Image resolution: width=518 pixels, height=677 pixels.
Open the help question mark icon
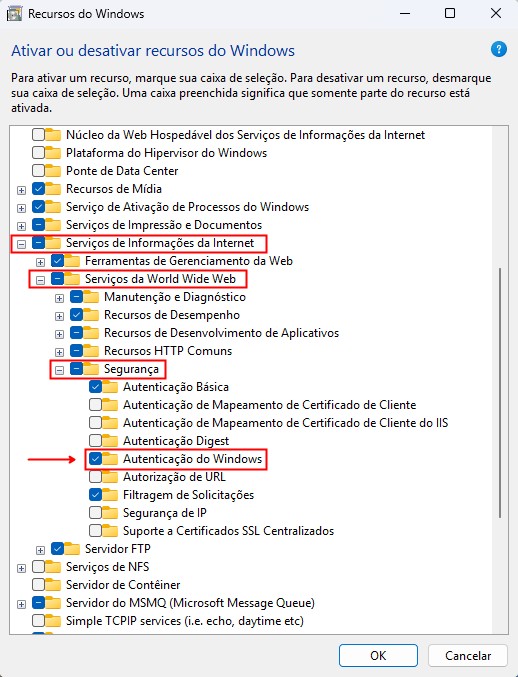[x=499, y=49]
